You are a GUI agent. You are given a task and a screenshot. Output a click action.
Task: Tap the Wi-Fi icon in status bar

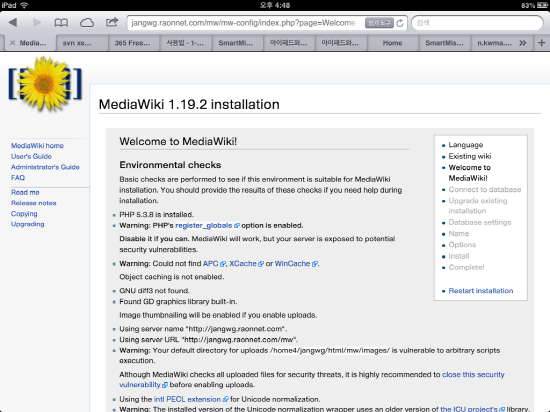[x=24, y=5]
